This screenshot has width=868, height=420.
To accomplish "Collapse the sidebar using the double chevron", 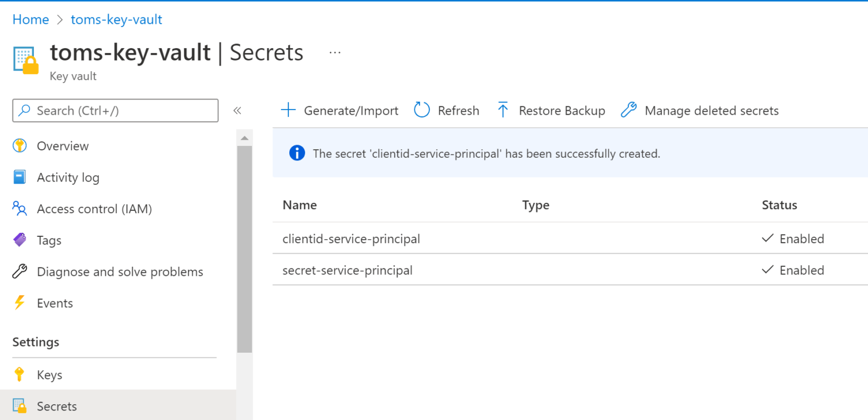I will click(238, 111).
